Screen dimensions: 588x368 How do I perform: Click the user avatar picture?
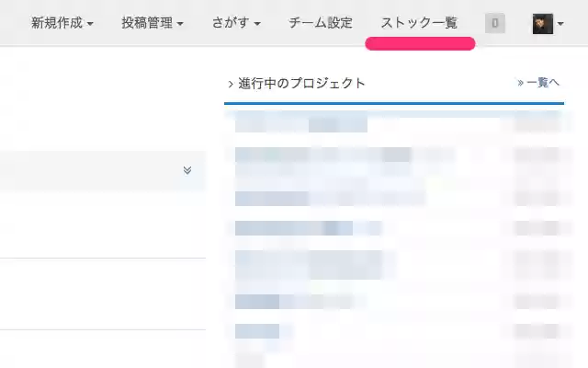click(542, 24)
